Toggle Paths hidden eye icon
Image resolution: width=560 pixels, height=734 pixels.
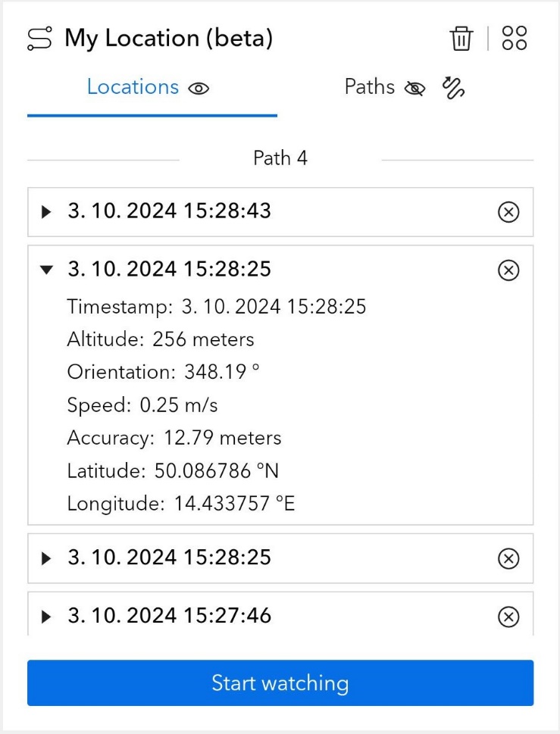click(415, 89)
